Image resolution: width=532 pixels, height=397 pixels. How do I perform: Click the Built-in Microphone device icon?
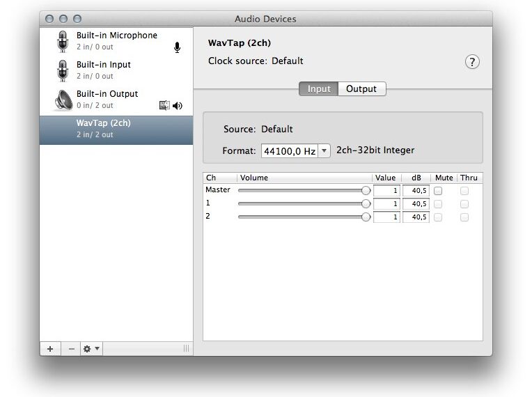[x=63, y=41]
